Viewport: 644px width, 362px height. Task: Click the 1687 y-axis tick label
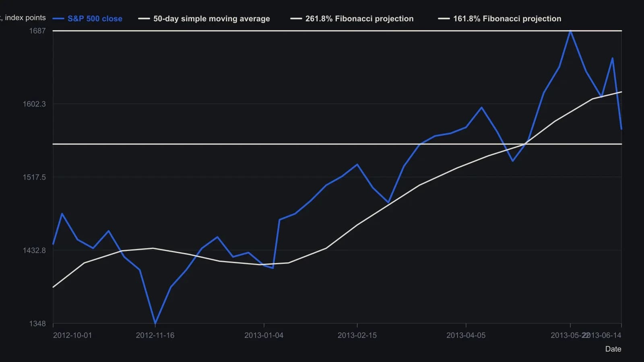(37, 31)
